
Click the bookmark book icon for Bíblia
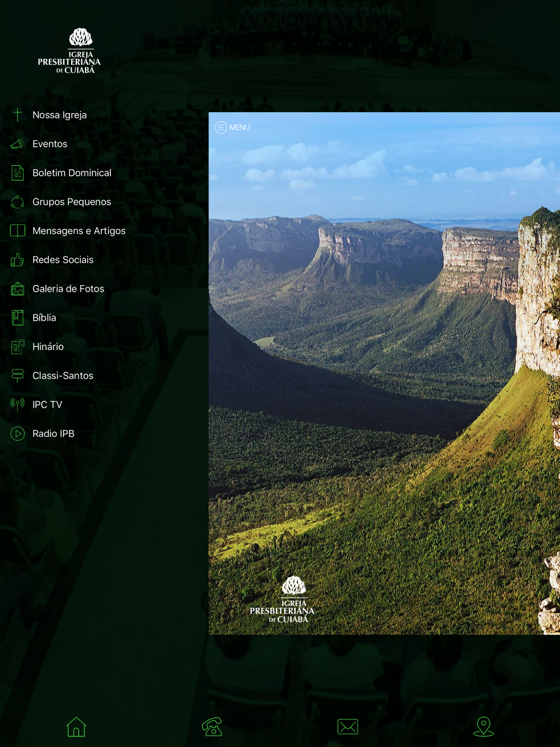click(18, 318)
